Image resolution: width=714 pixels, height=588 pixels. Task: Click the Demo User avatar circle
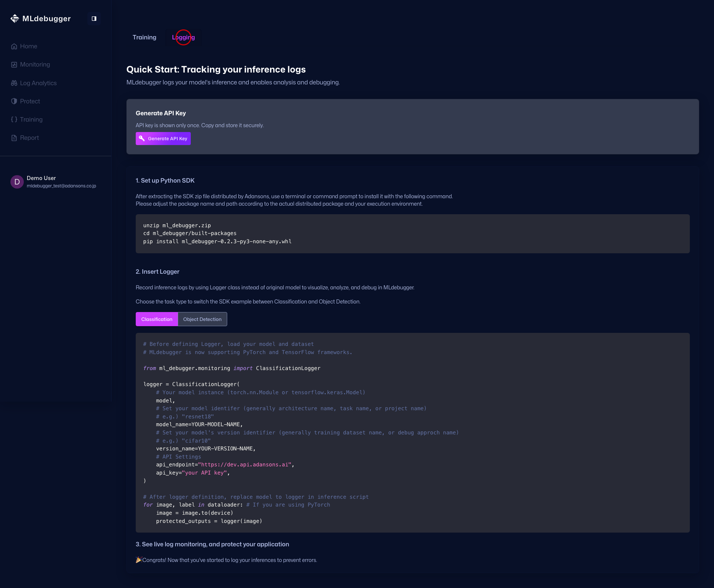[17, 182]
